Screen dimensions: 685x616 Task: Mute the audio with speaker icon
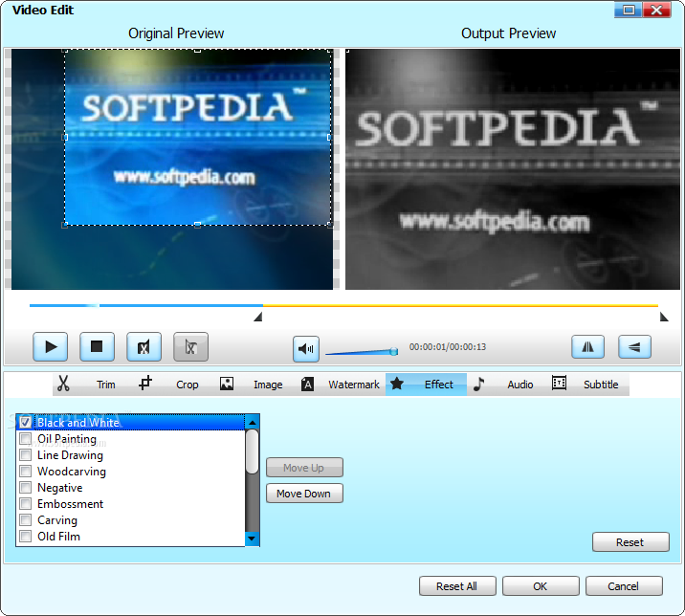click(x=306, y=348)
